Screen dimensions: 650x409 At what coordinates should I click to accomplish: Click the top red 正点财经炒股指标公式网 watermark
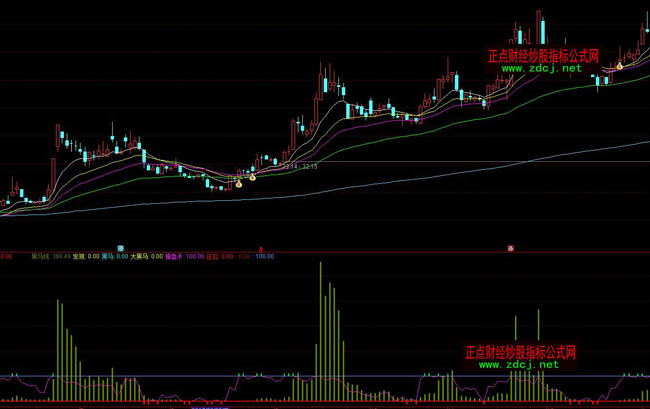coord(543,56)
